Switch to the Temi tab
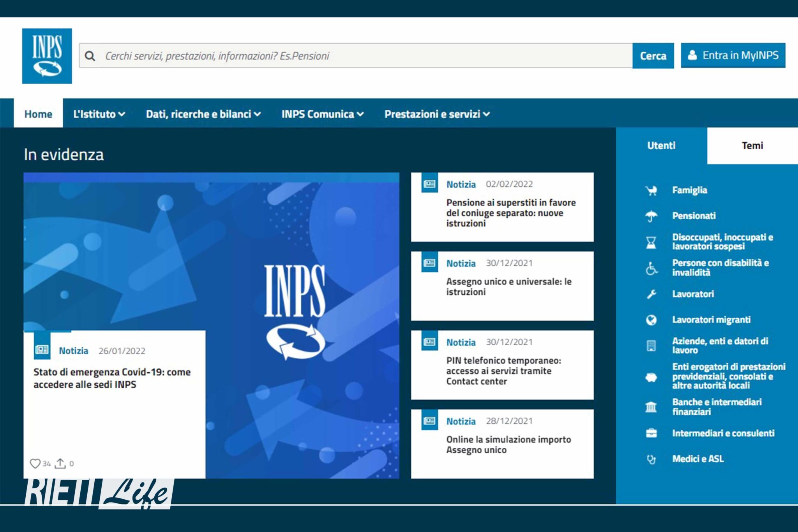The height and width of the screenshot is (532, 798). [x=752, y=145]
